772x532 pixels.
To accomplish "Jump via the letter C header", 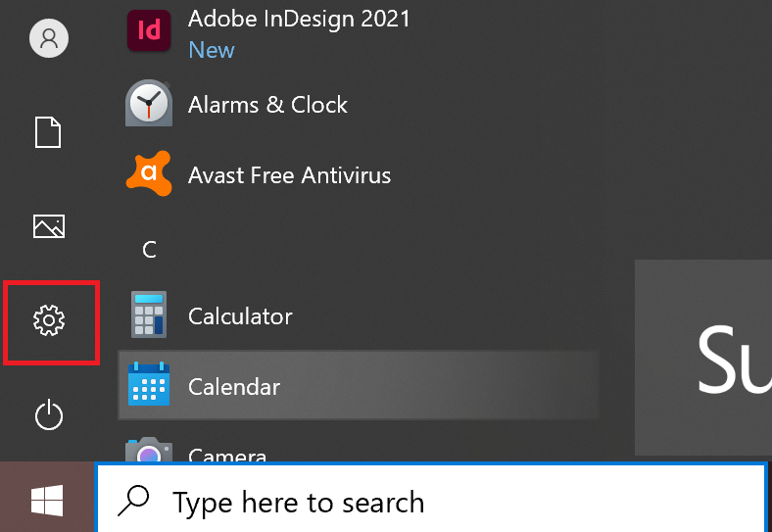I will 149,250.
